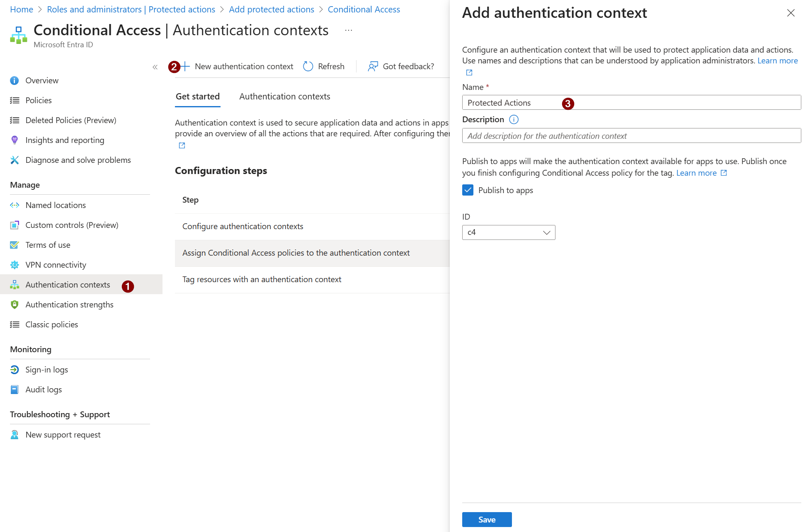
Task: Click the Refresh circular arrow icon
Action: tap(308, 66)
